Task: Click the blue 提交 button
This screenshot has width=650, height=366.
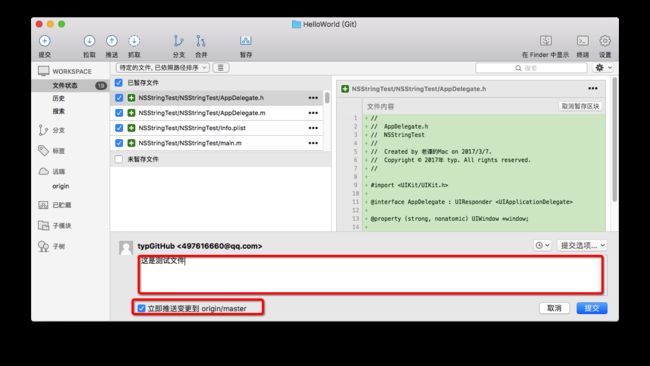Action: [x=592, y=308]
